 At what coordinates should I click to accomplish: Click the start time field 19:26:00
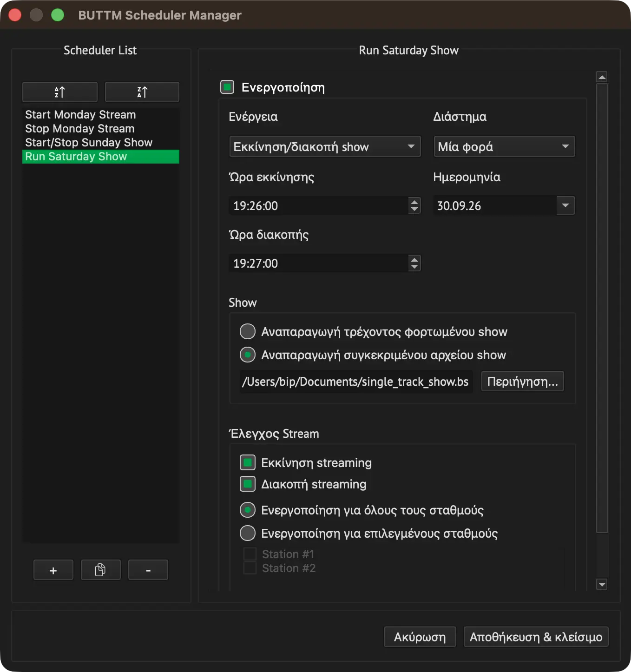(x=319, y=205)
